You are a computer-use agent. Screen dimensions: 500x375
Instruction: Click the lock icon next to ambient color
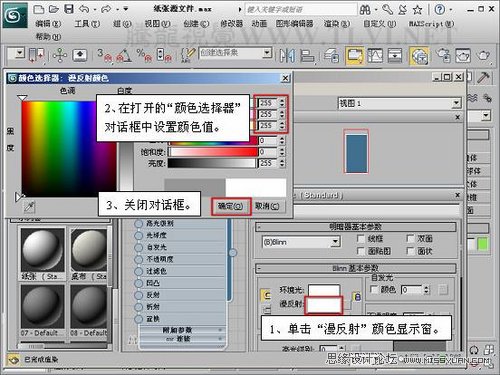coord(357,296)
